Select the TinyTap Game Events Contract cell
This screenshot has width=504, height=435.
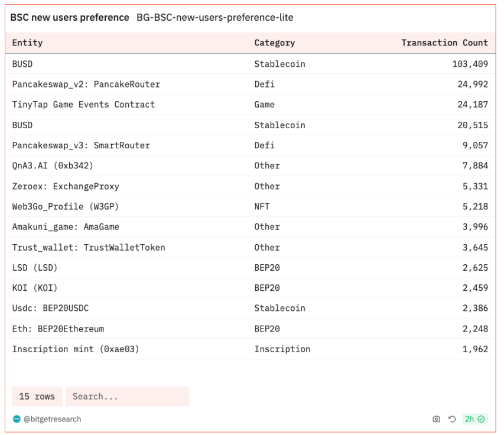(x=83, y=105)
